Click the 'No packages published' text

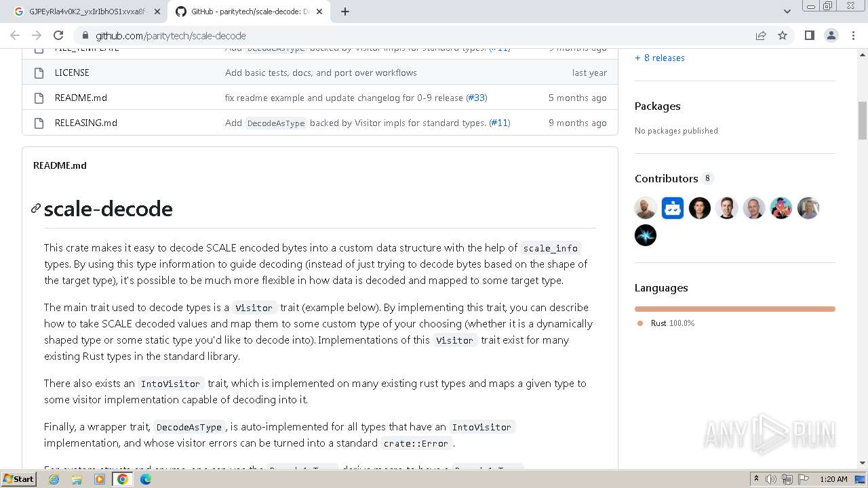click(676, 131)
